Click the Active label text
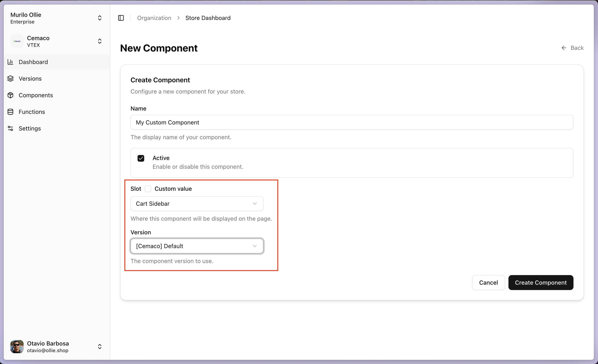 point(161,158)
